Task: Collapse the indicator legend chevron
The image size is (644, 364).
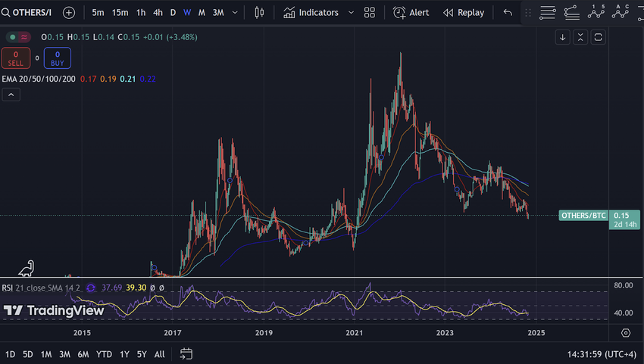Action: click(11, 95)
